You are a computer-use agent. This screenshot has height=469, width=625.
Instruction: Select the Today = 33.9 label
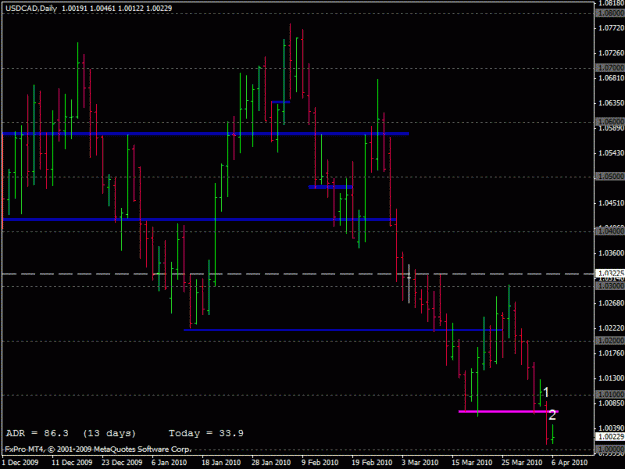click(x=206, y=433)
